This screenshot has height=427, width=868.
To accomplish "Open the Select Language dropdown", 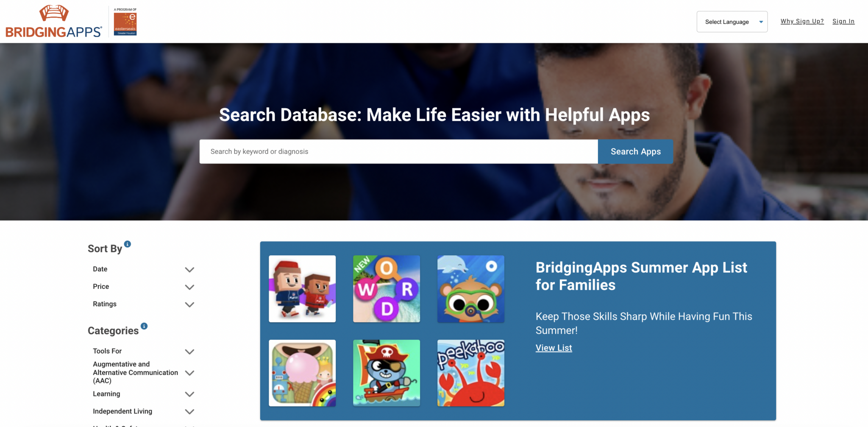I will pos(732,21).
